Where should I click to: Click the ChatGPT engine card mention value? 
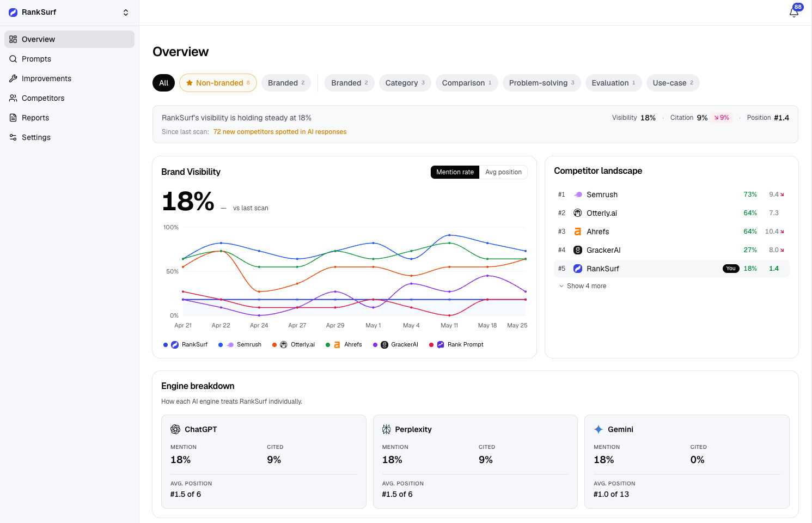pos(181,460)
